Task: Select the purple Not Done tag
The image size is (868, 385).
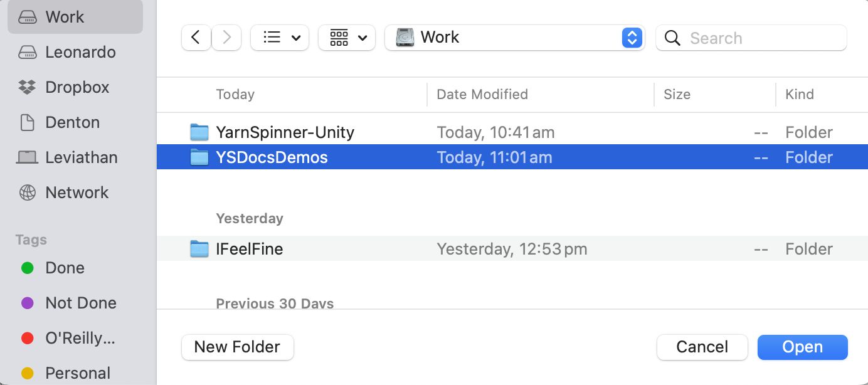Action: pyautogui.click(x=80, y=303)
